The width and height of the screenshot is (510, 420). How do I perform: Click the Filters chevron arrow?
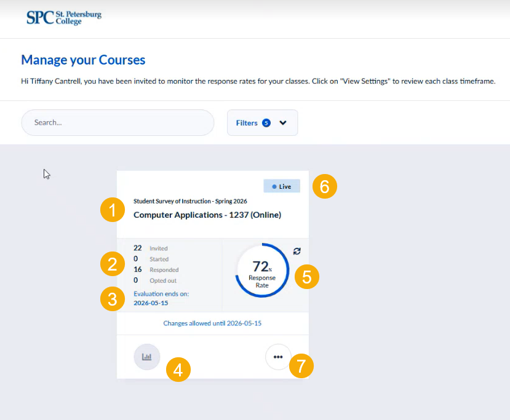pyautogui.click(x=283, y=122)
